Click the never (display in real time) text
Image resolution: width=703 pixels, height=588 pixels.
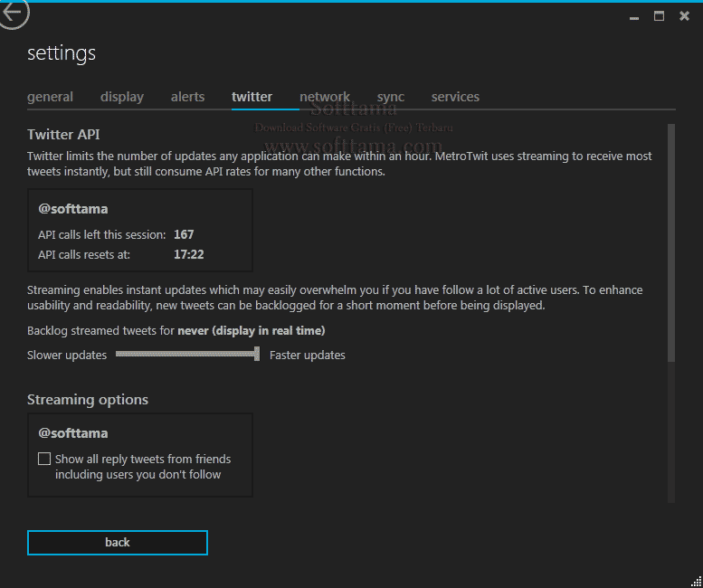(x=252, y=331)
